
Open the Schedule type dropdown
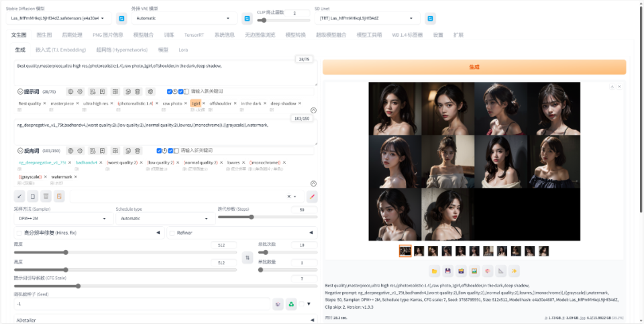pos(166,219)
